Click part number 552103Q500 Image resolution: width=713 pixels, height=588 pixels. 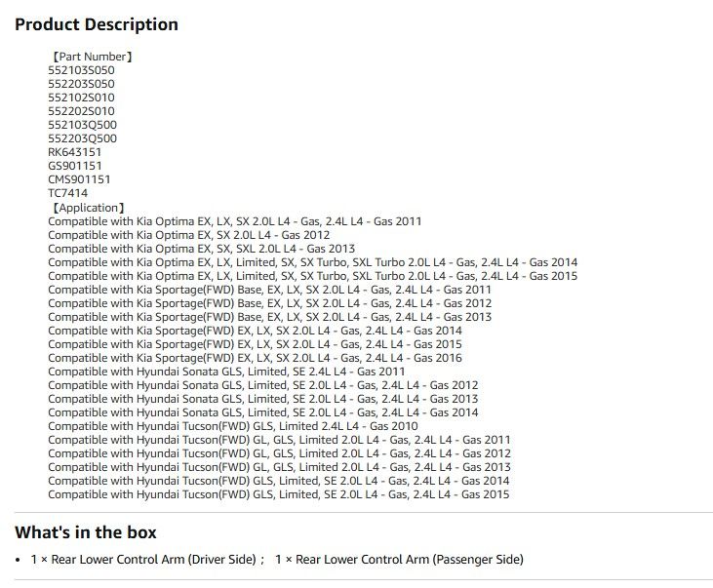[x=82, y=125]
